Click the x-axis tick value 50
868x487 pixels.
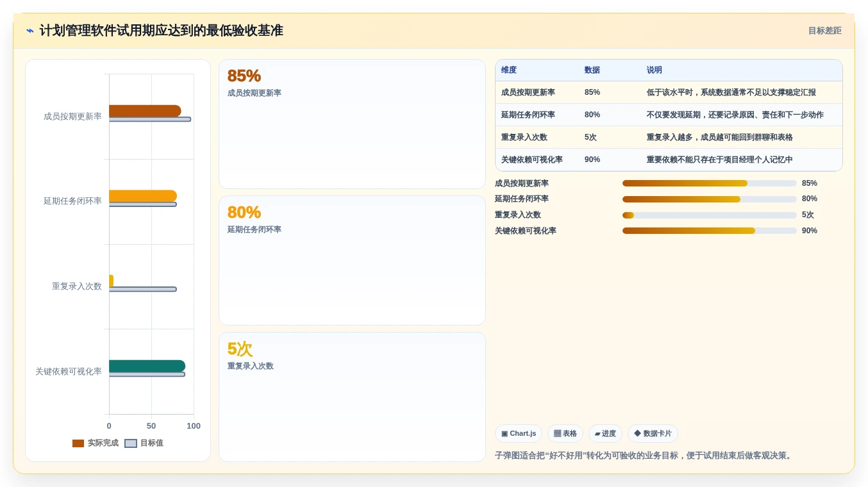click(151, 426)
